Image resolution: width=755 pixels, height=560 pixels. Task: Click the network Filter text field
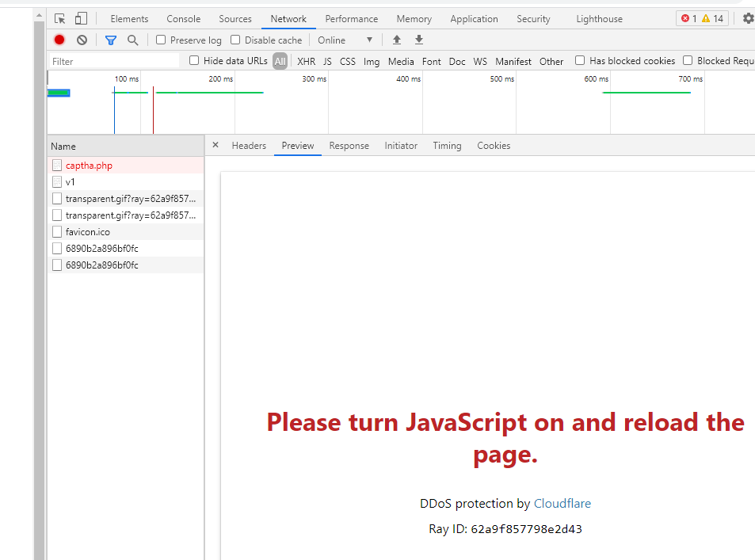pyautogui.click(x=114, y=61)
